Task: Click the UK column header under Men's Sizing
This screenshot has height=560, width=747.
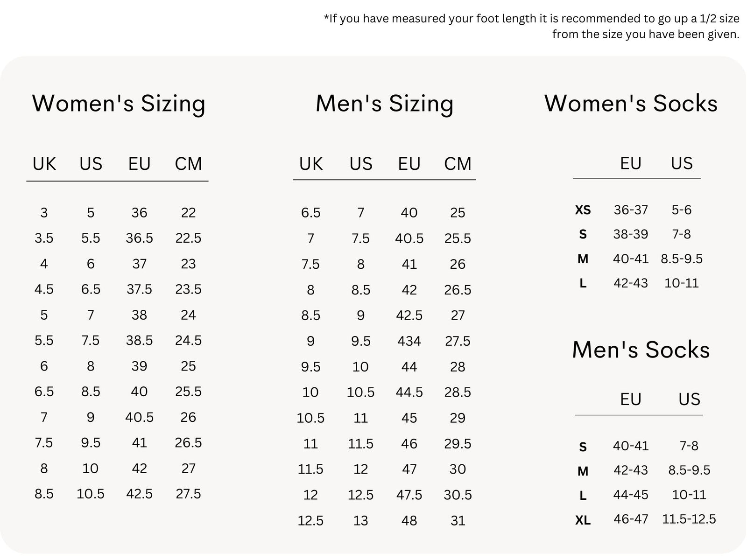Action: click(311, 164)
